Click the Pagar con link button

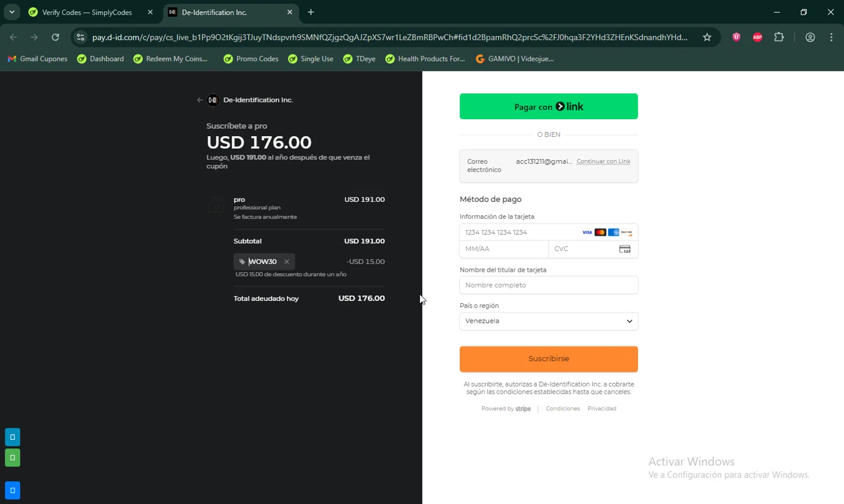click(x=549, y=106)
